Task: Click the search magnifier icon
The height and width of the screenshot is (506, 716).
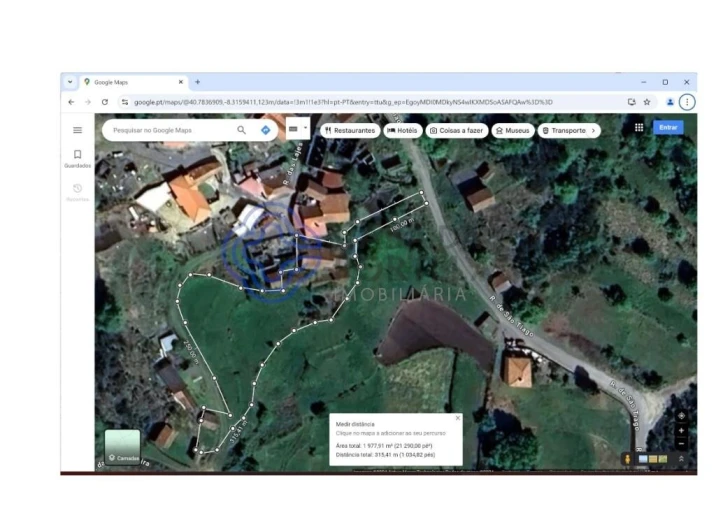Action: click(x=241, y=130)
